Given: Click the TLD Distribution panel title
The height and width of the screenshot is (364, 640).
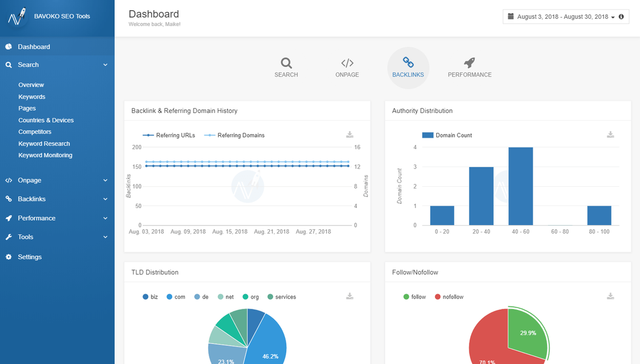Looking at the screenshot, I should [x=155, y=272].
